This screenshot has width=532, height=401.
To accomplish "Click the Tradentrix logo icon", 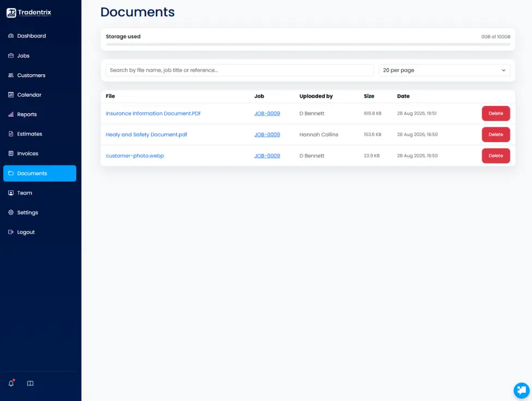I will 11,13.
